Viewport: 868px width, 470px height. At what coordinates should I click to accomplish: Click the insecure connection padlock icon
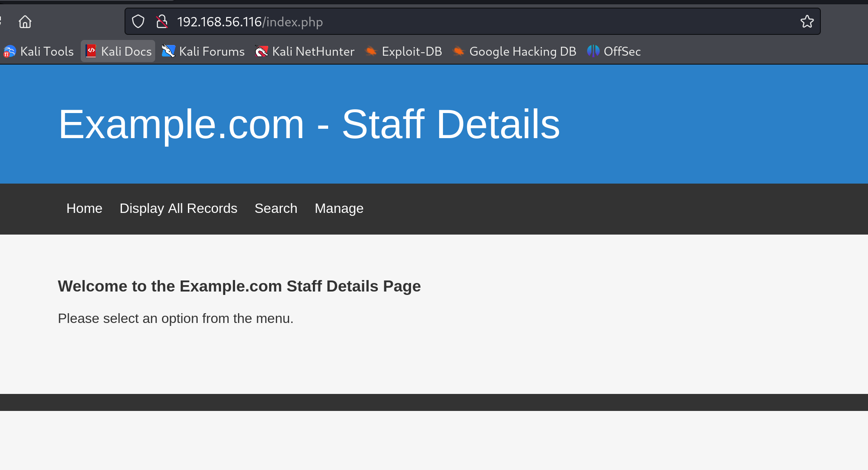pyautogui.click(x=162, y=22)
